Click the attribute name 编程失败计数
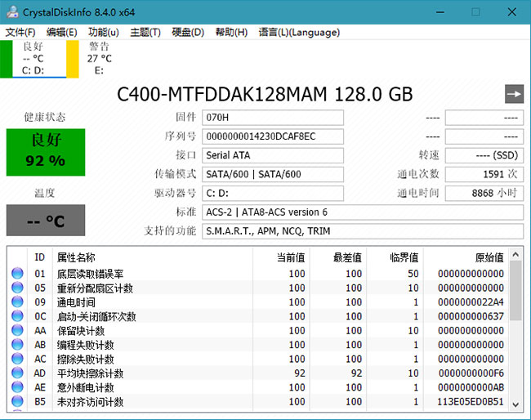The image size is (531, 420). coord(85,345)
